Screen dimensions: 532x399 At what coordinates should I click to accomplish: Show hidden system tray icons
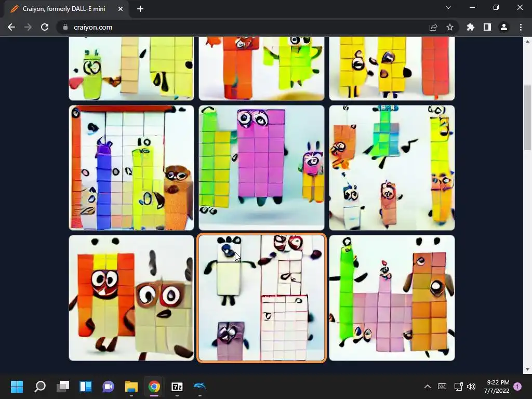(x=428, y=387)
